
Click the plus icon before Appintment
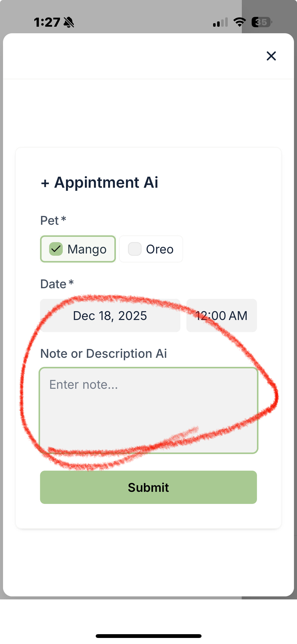coord(45,183)
